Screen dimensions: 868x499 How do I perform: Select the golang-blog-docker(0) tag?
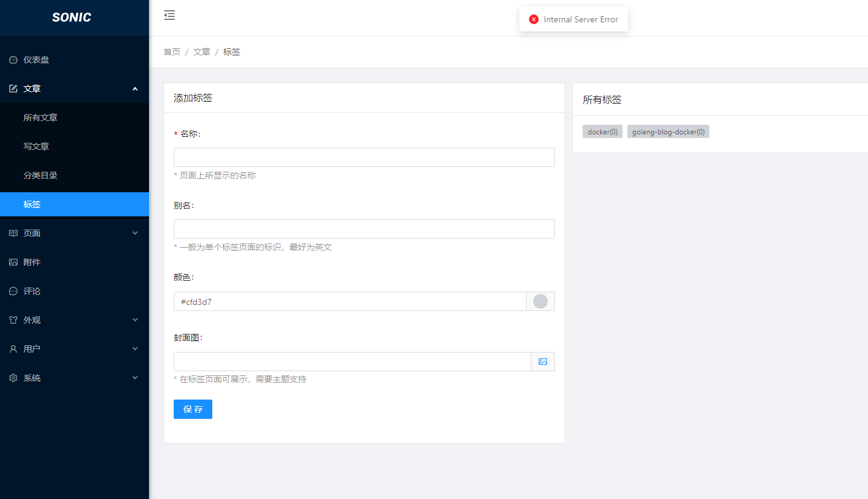(668, 131)
